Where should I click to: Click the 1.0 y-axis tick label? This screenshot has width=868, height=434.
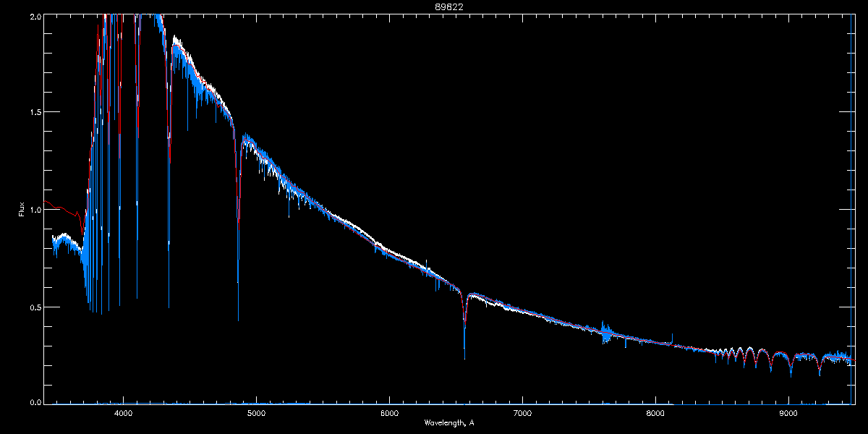pos(35,210)
